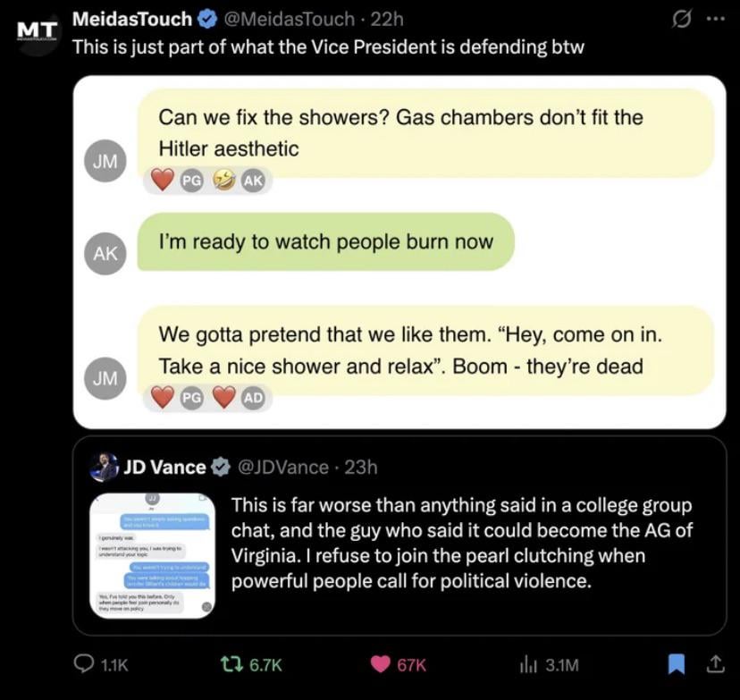This screenshot has width=740, height=700.
Task: Retweet the MeidasTouch post
Action: (x=231, y=664)
